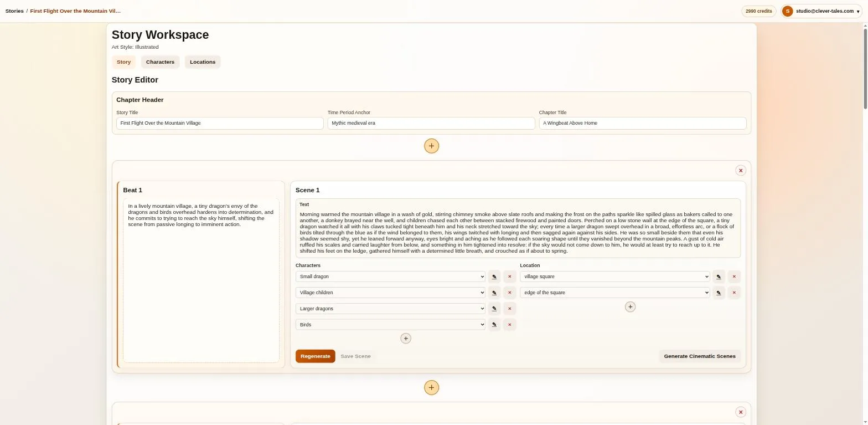
Task: Open the village square location dropdown
Action: (x=614, y=276)
